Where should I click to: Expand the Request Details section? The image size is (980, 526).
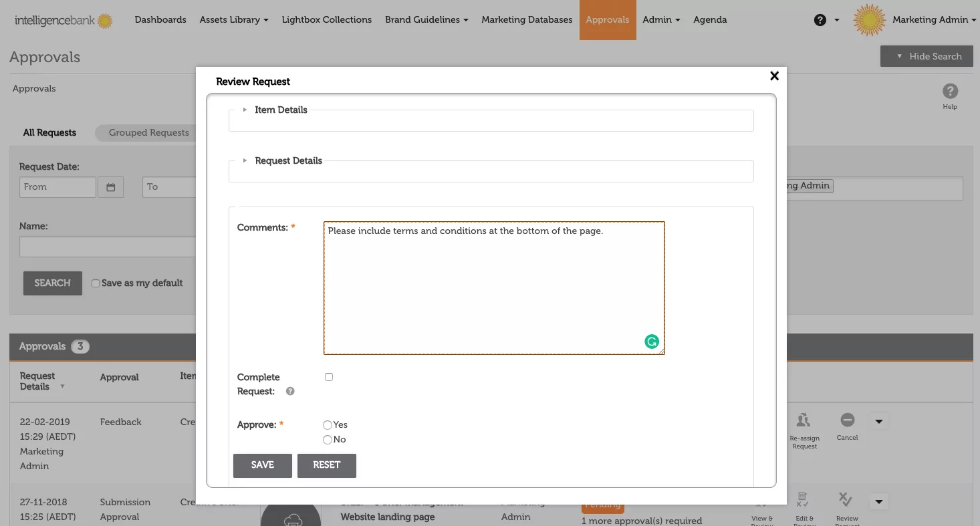coord(287,161)
